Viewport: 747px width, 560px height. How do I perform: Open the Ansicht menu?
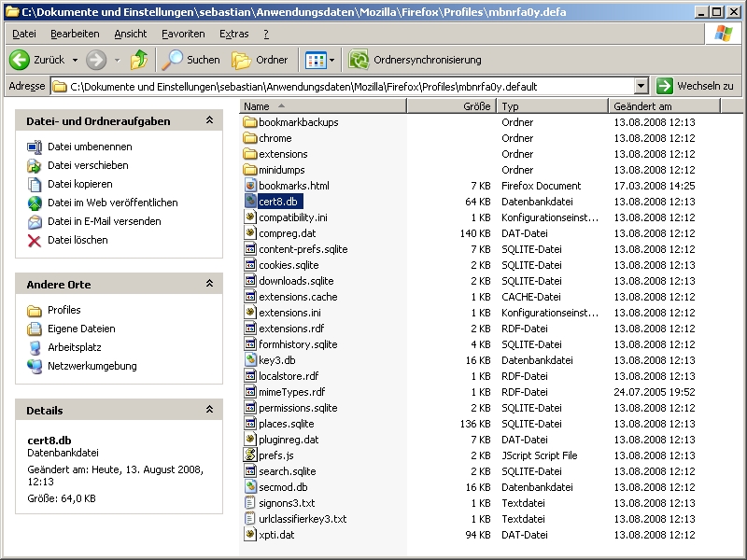(131, 34)
